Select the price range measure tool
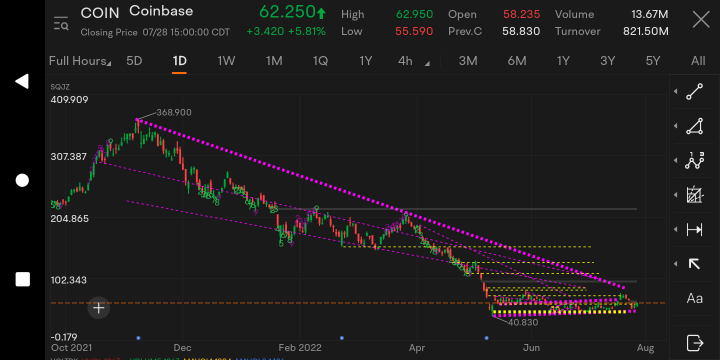 tap(694, 230)
